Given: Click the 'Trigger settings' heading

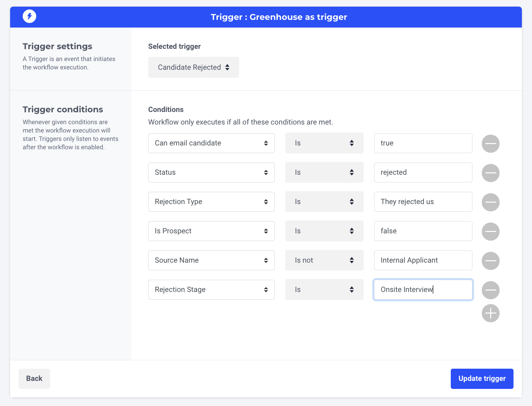Looking at the screenshot, I should (58, 46).
